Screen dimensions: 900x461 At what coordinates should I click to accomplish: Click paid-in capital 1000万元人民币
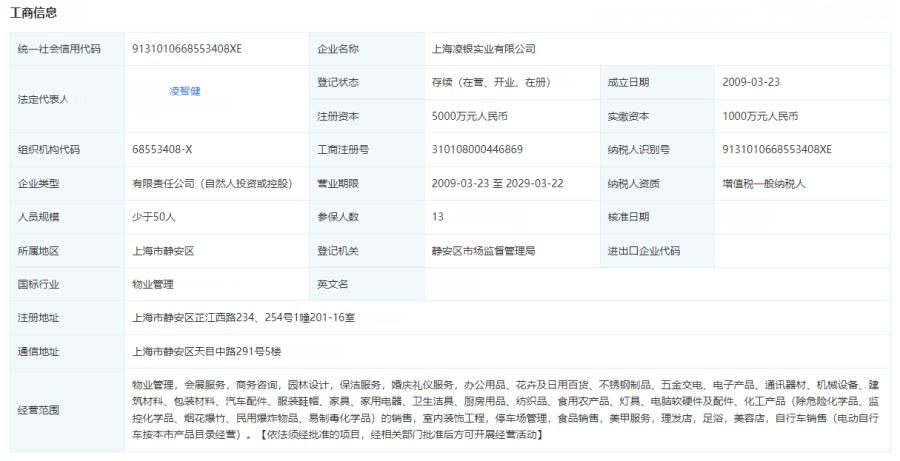tap(760, 116)
